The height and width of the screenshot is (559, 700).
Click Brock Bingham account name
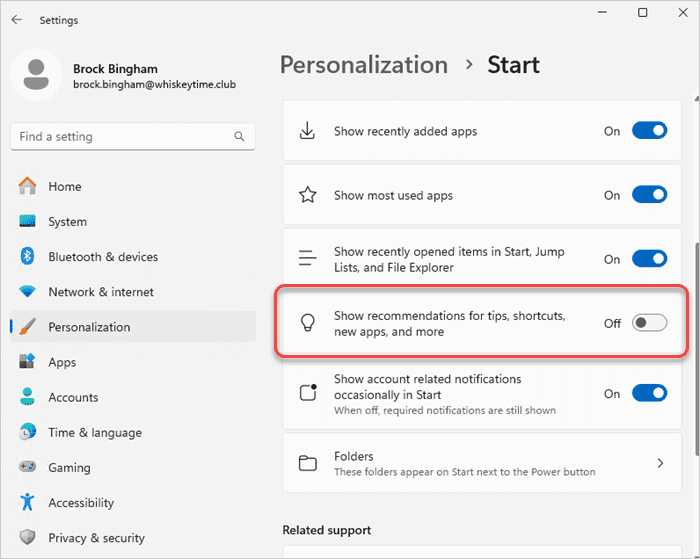(115, 69)
